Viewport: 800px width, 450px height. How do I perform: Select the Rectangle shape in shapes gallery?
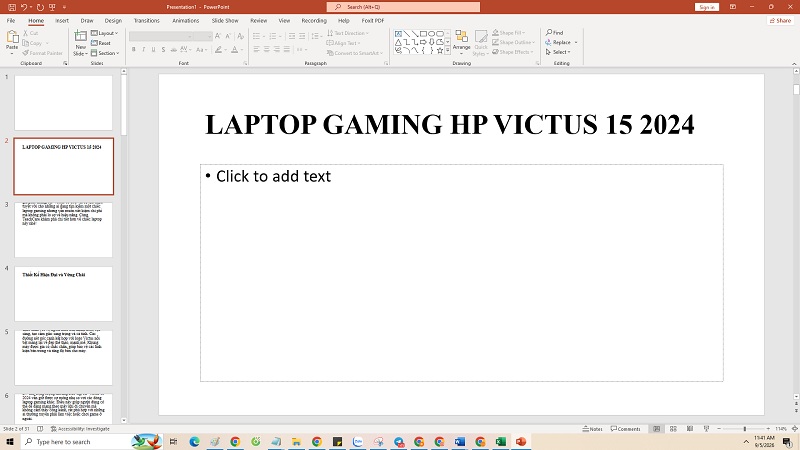pos(423,34)
